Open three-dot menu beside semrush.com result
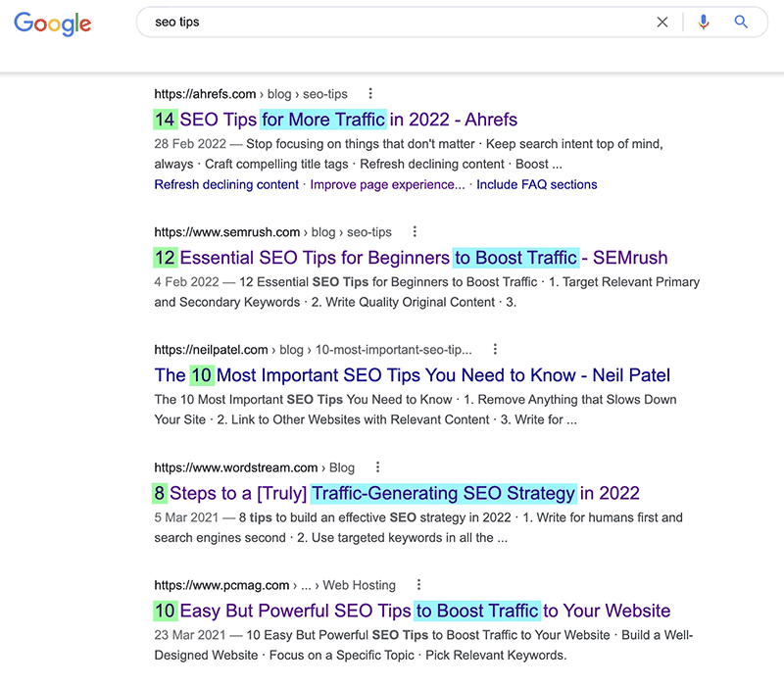The height and width of the screenshot is (686, 784). point(415,231)
